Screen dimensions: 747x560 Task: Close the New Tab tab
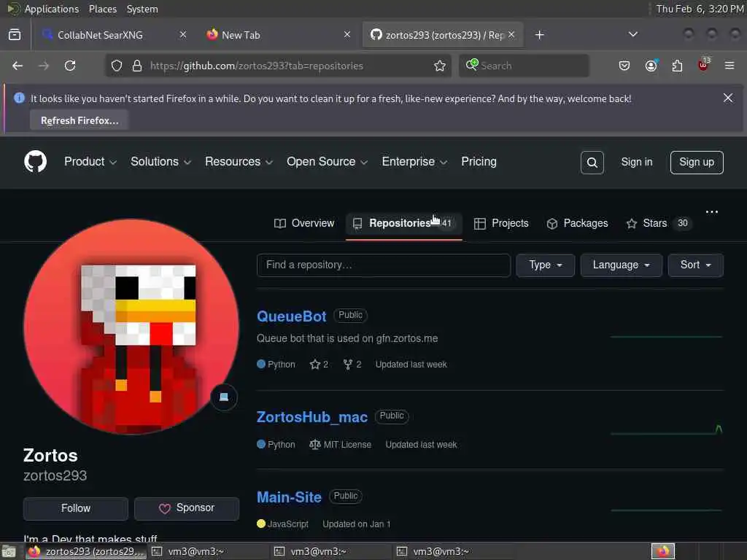tap(347, 35)
